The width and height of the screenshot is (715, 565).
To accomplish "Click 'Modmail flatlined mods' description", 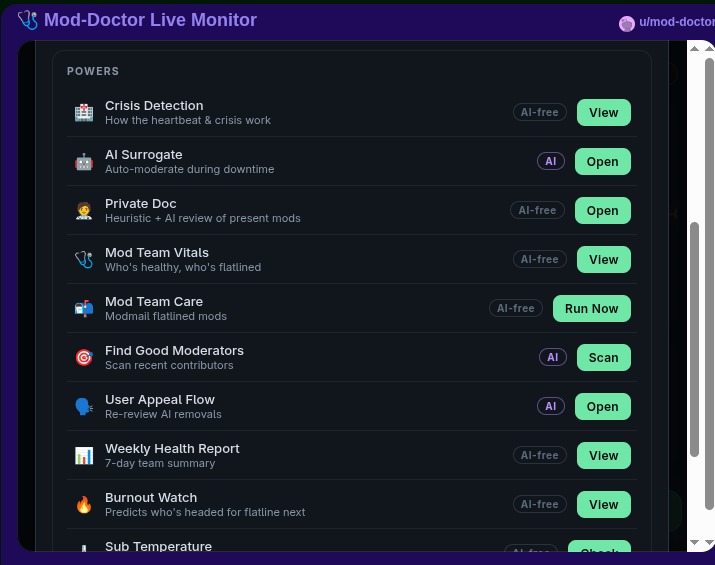I will pos(166,316).
